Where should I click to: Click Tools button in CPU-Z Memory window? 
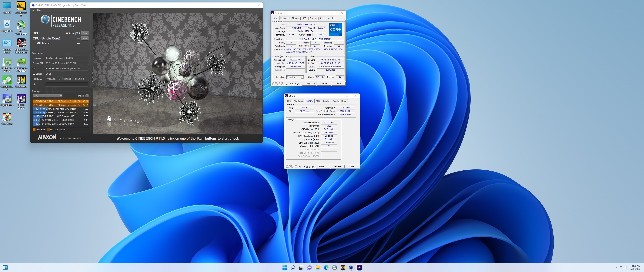[x=321, y=166]
